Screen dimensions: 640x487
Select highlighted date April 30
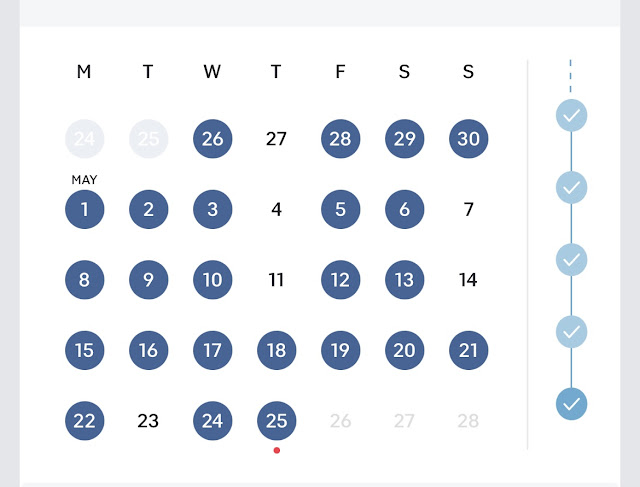[x=469, y=139]
